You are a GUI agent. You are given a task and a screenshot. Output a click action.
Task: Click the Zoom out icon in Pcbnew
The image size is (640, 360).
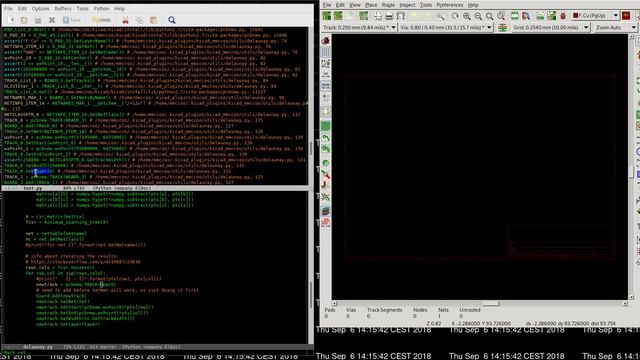pos(478,16)
